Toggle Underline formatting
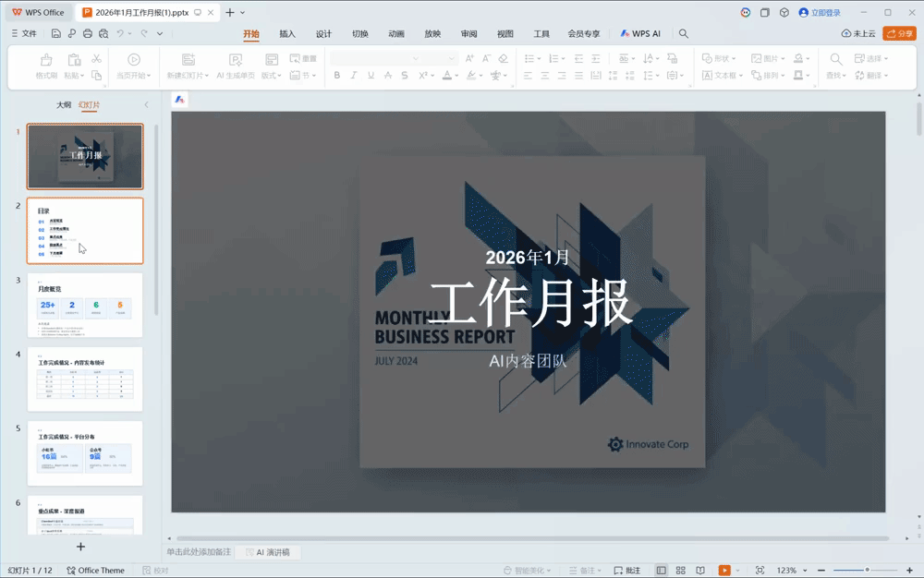 [371, 76]
